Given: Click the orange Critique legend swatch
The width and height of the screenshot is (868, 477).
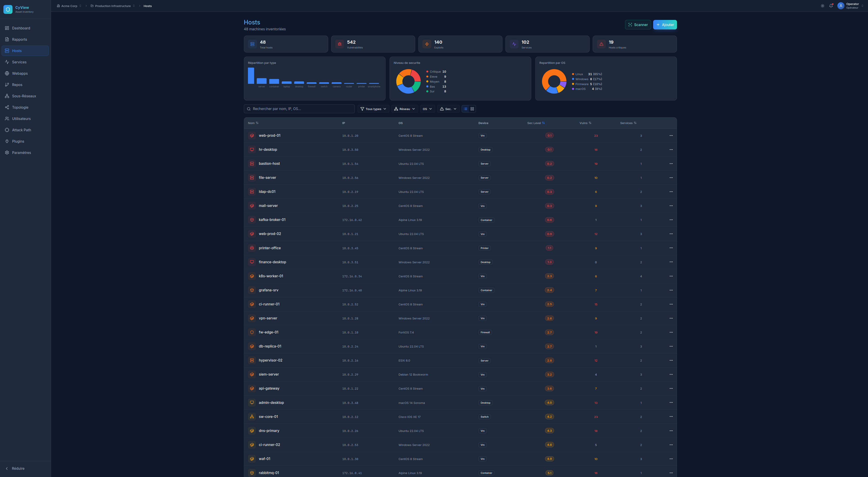Looking at the screenshot, I should pos(427,72).
